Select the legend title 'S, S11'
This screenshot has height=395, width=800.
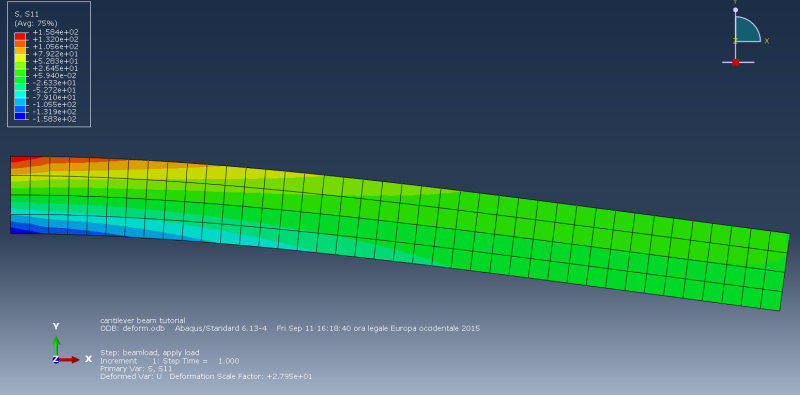pos(27,14)
